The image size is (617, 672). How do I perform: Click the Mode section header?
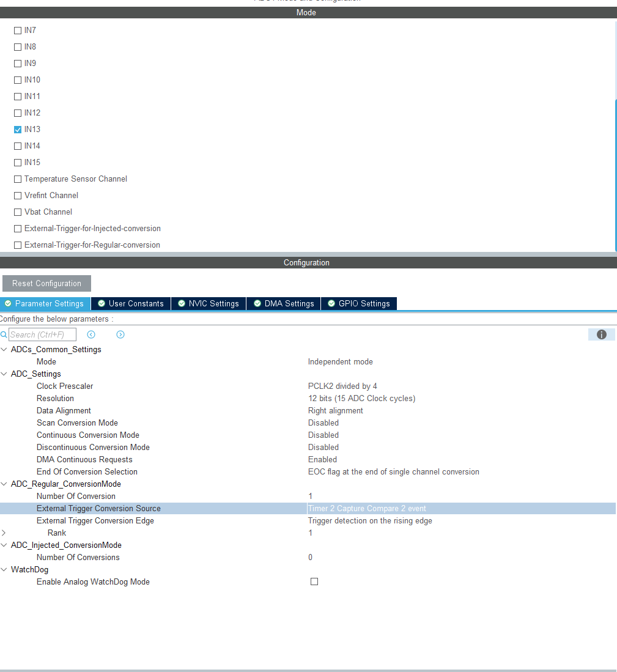pyautogui.click(x=308, y=12)
